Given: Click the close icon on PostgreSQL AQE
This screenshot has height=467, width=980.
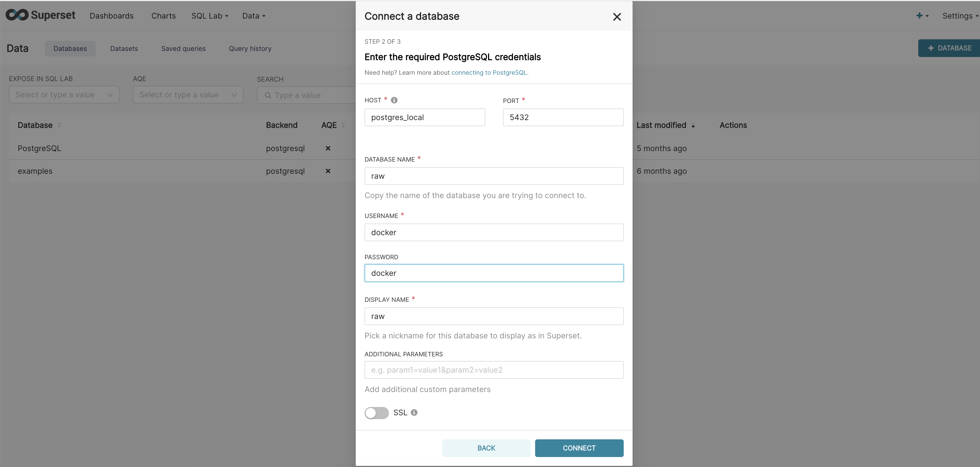Looking at the screenshot, I should coord(329,148).
